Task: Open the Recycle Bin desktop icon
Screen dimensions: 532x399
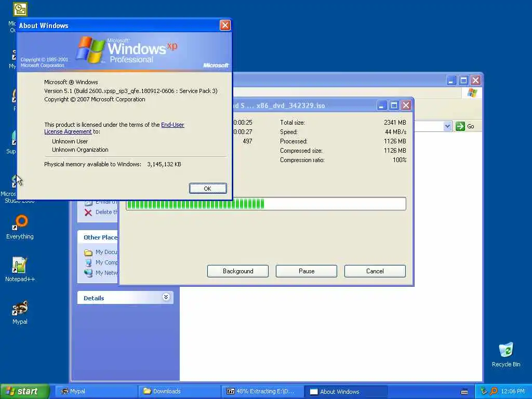Action: pos(506,354)
